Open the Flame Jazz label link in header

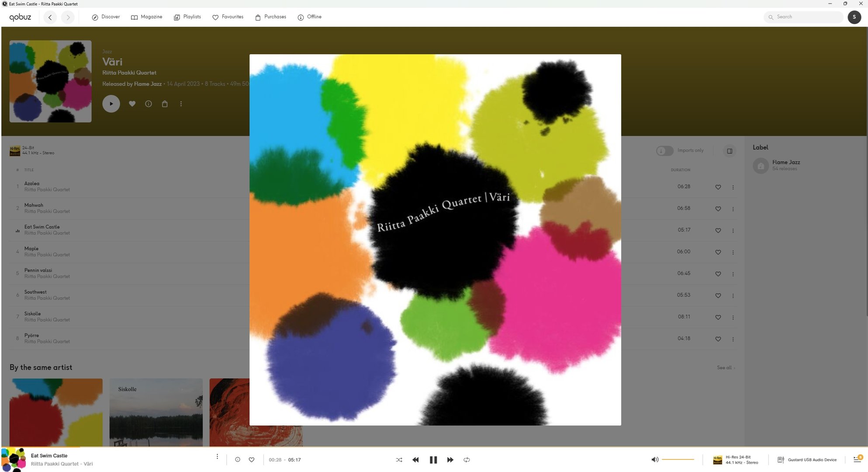pos(148,84)
